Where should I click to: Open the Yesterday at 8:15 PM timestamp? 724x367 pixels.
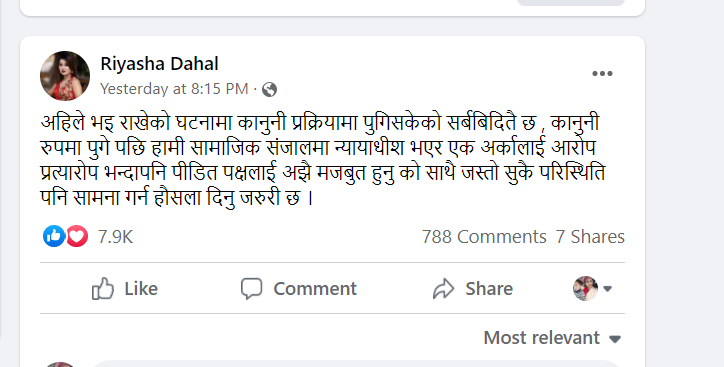[x=174, y=89]
